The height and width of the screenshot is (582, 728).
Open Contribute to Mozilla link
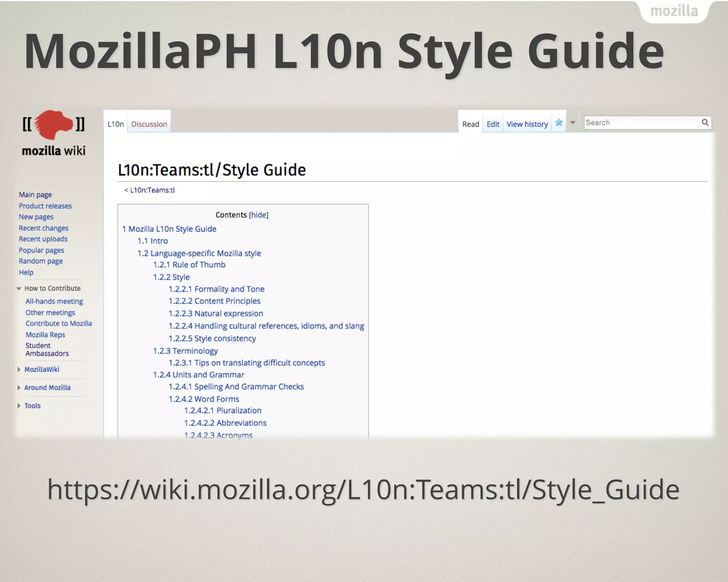tap(59, 323)
